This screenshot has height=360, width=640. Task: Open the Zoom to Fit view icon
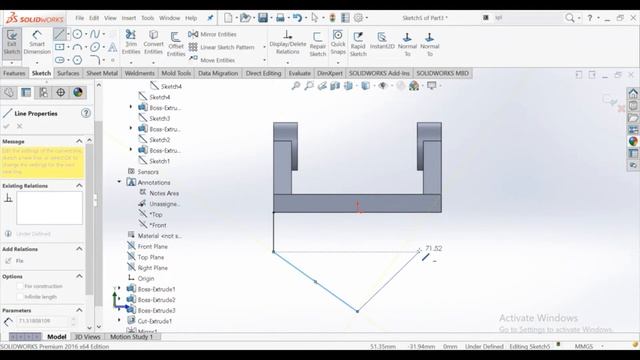tap(296, 86)
